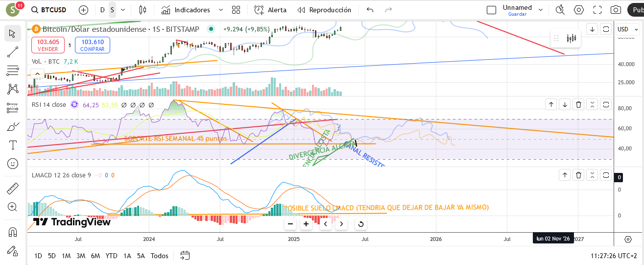This screenshot has width=644, height=265.
Task: Maximize the main price chart pane
Action: (x=606, y=29)
